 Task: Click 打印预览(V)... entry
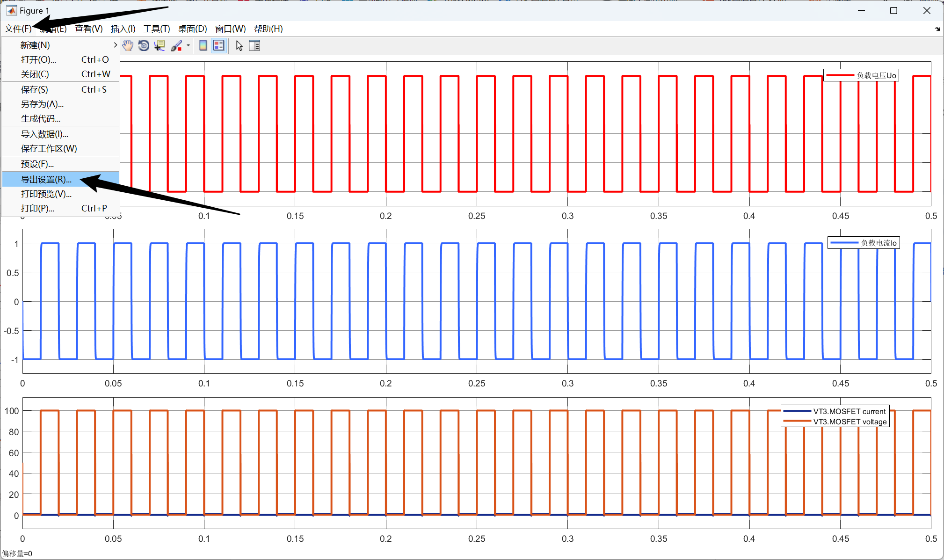(46, 194)
